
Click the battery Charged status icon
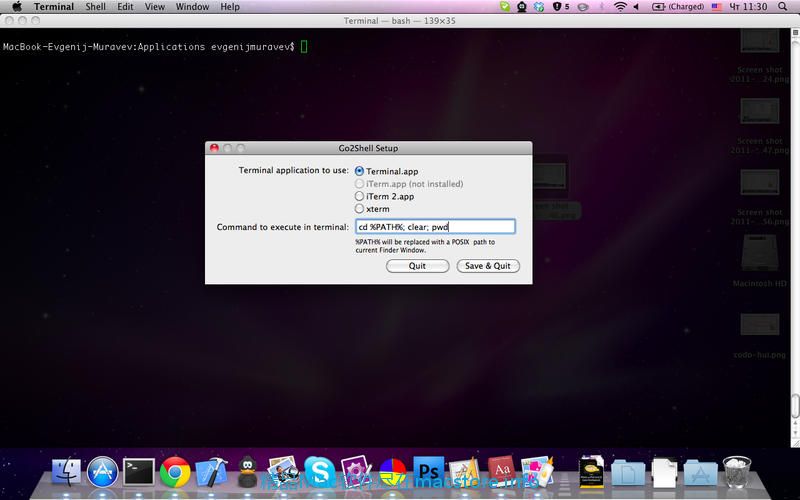[x=678, y=7]
